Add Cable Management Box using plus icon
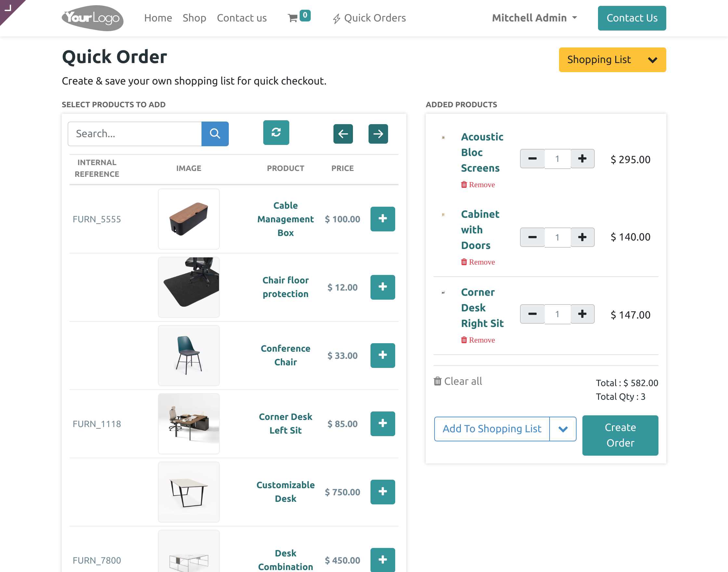728x572 pixels. click(383, 219)
